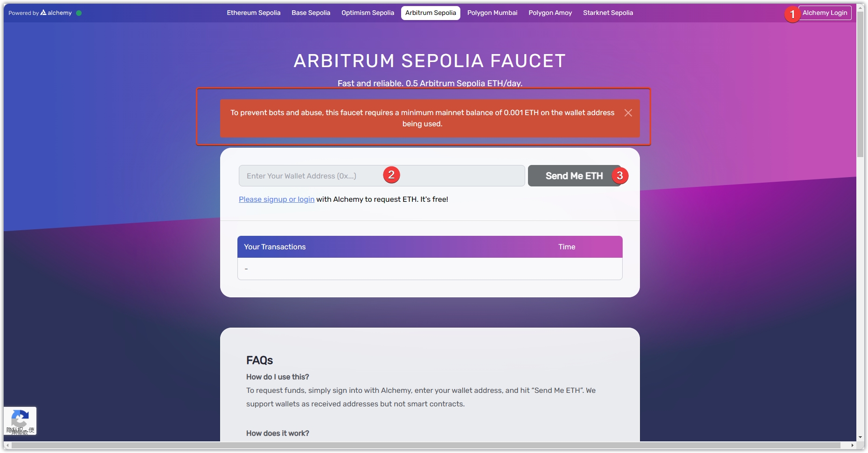The image size is (868, 453).
Task: Click the horizontal scrollbar right arrow
Action: [852, 446]
